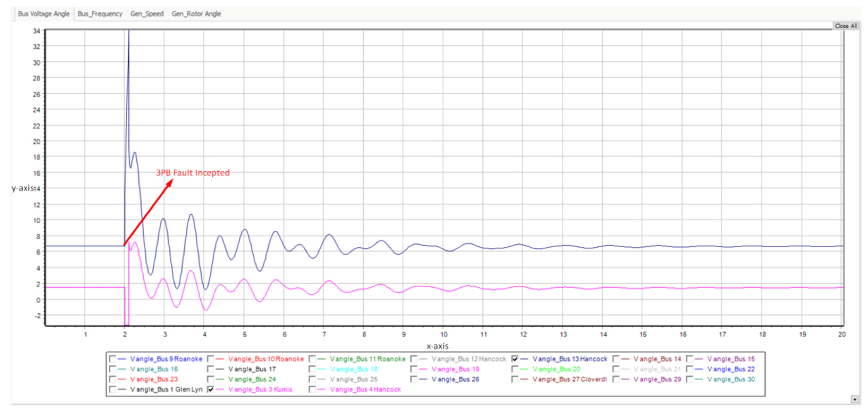Switch to the Bus_Frequency tab

[x=100, y=14]
